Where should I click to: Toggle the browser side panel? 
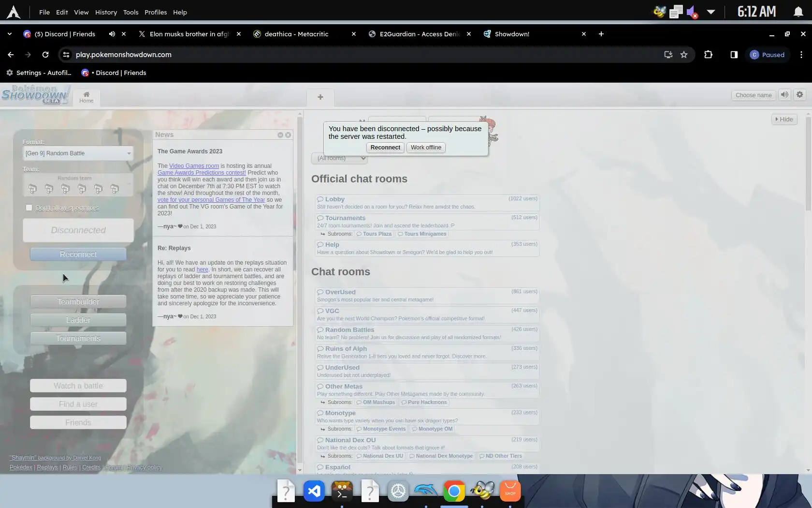click(734, 55)
